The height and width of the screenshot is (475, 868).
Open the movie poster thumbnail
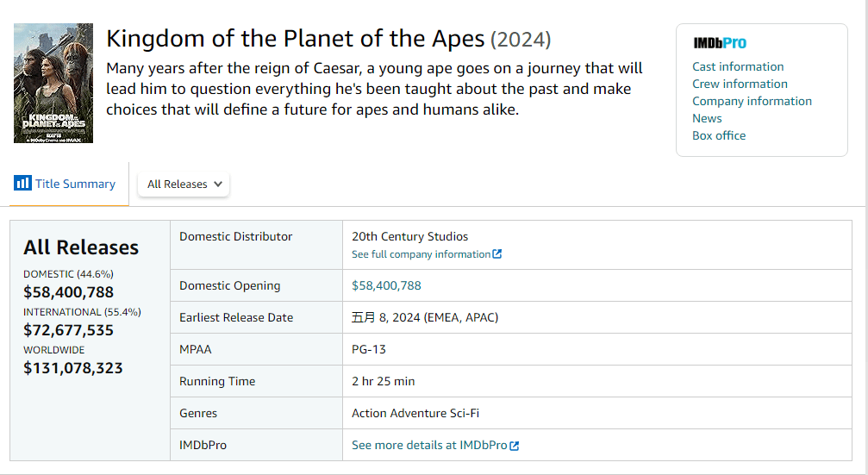click(x=53, y=83)
